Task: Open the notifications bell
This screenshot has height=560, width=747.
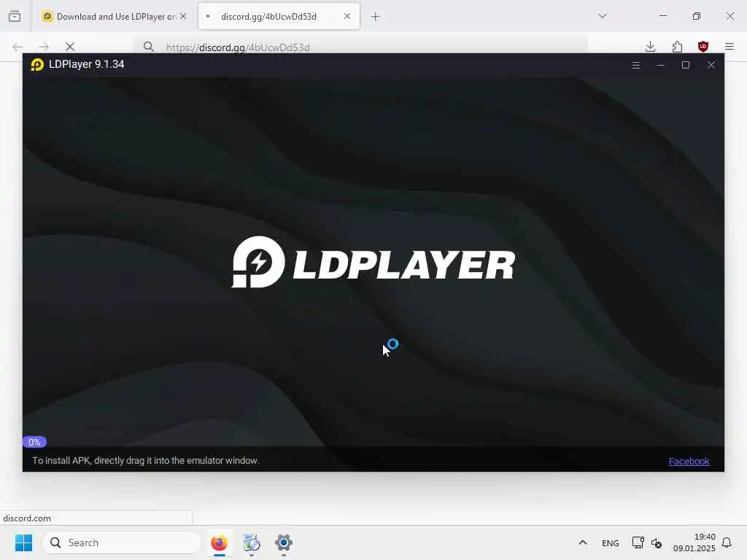Action: click(x=727, y=542)
